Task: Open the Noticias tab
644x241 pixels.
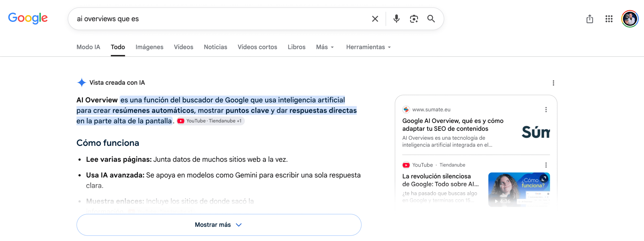Action: click(215, 47)
